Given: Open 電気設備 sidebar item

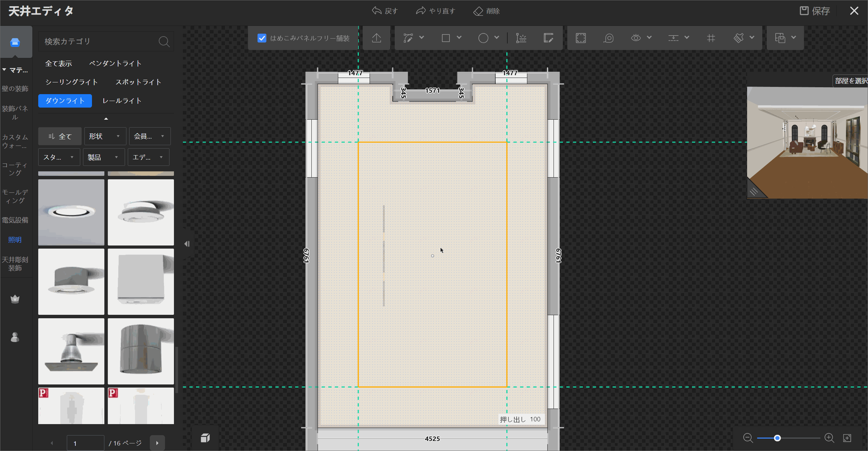Looking at the screenshot, I should pyautogui.click(x=15, y=220).
